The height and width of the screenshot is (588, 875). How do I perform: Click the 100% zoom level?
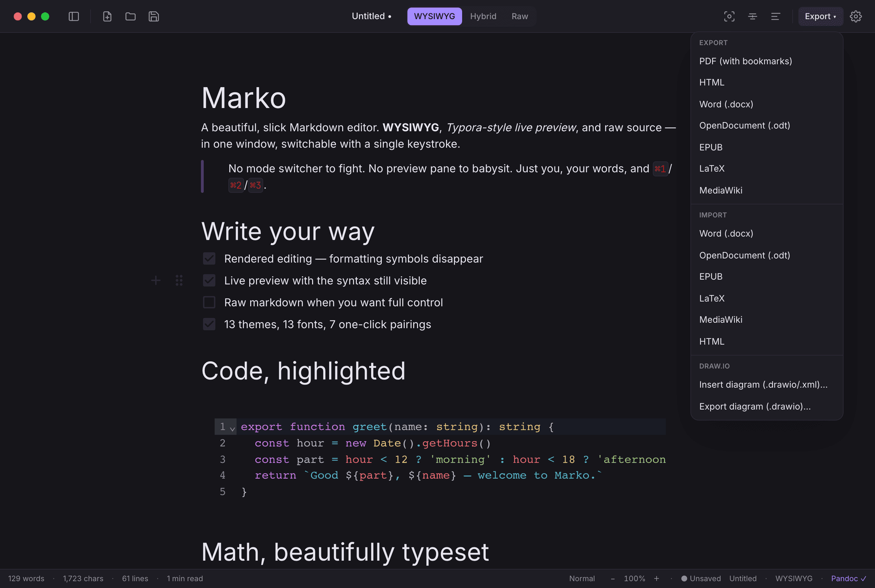tap(634, 578)
